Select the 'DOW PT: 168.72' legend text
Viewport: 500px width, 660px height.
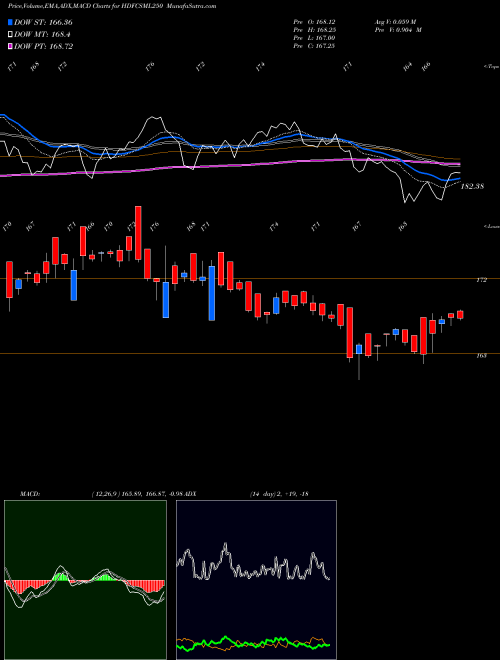tap(43, 46)
